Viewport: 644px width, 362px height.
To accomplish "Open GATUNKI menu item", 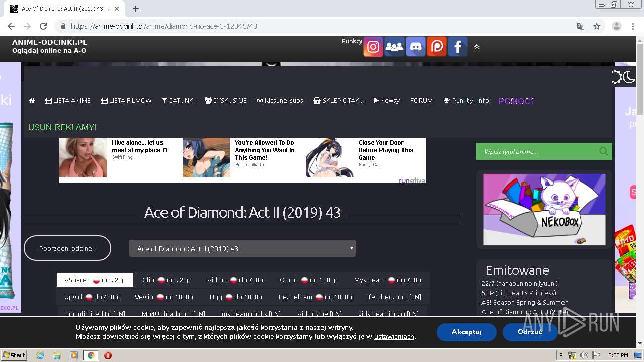I will point(178,101).
